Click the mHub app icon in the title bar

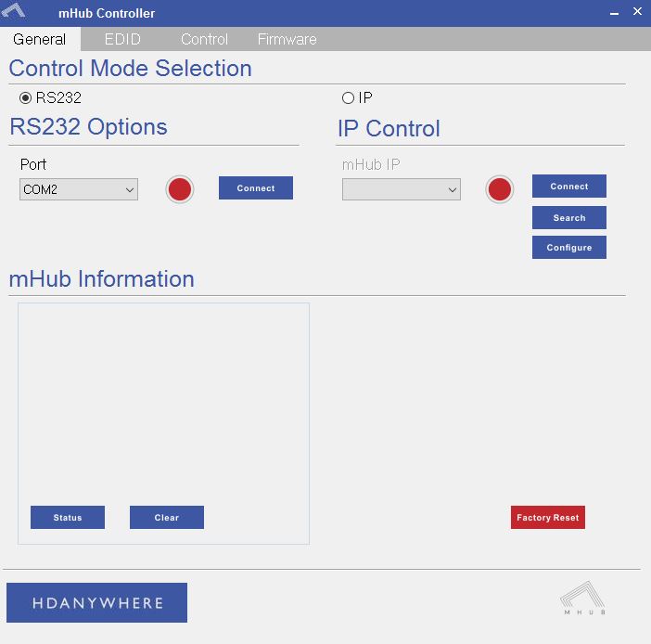pyautogui.click(x=13, y=11)
